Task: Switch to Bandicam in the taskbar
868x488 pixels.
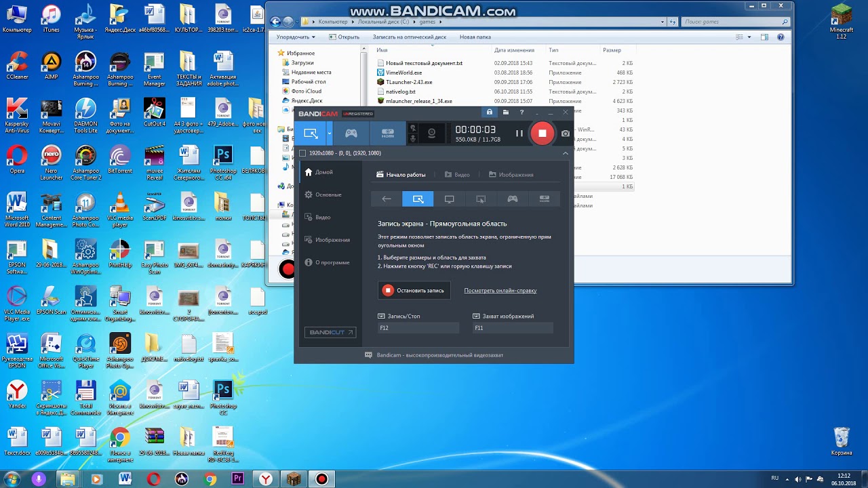Action: (x=321, y=479)
